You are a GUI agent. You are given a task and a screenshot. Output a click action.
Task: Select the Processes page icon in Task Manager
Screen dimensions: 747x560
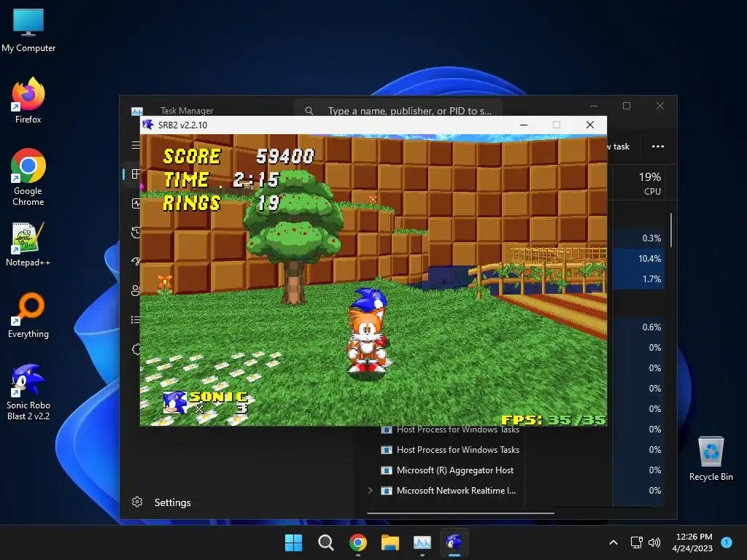136,174
